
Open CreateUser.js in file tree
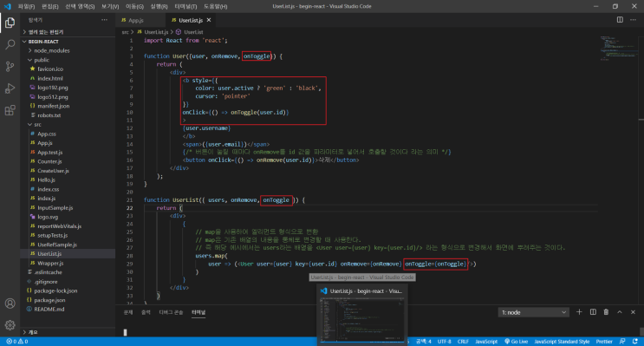54,171
